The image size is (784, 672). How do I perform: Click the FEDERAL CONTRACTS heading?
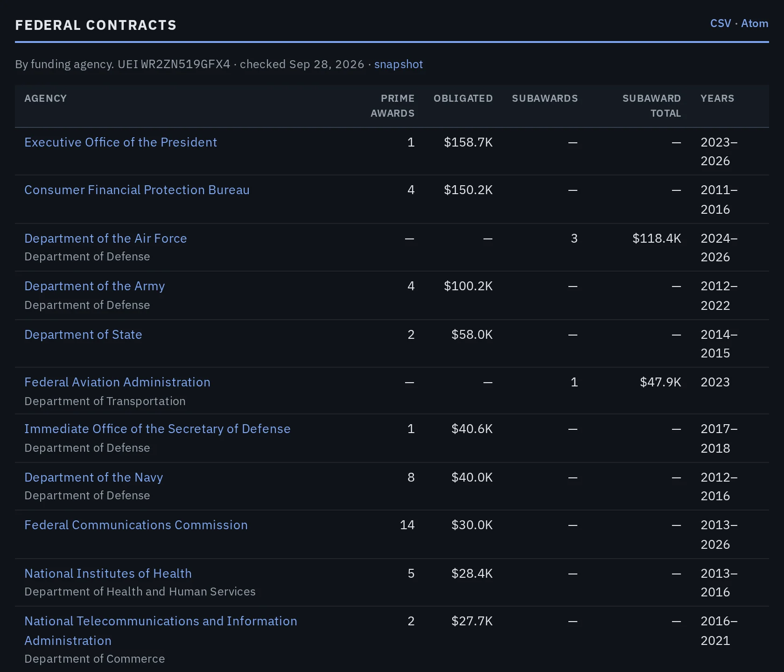click(96, 25)
